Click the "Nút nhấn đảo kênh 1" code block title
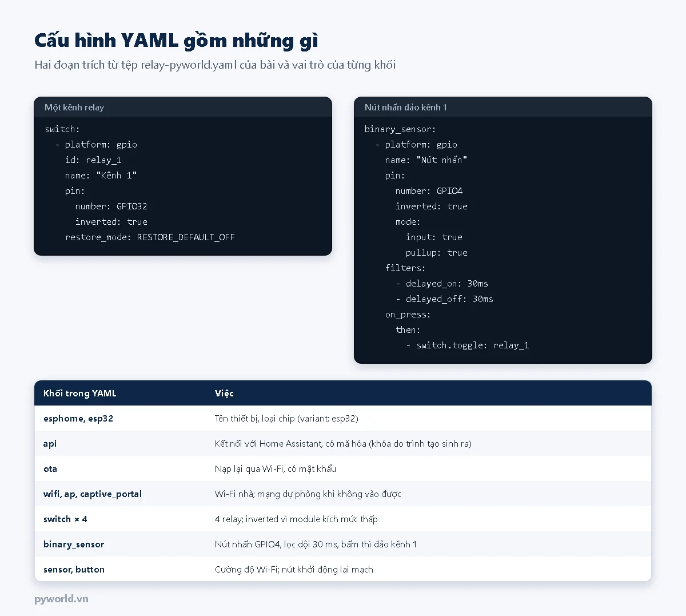The image size is (686, 616). tap(406, 108)
